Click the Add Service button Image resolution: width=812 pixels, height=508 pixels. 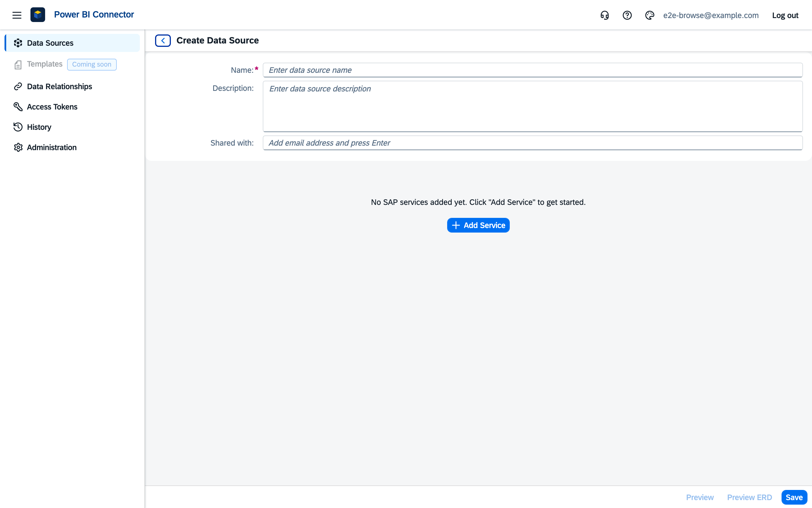[x=478, y=225]
